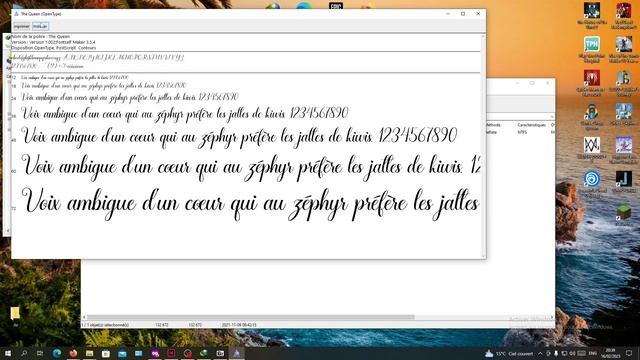Image resolution: width=640 pixels, height=360 pixels.
Task: Click the 'Disposition OpenType' line
Action: click(53, 47)
